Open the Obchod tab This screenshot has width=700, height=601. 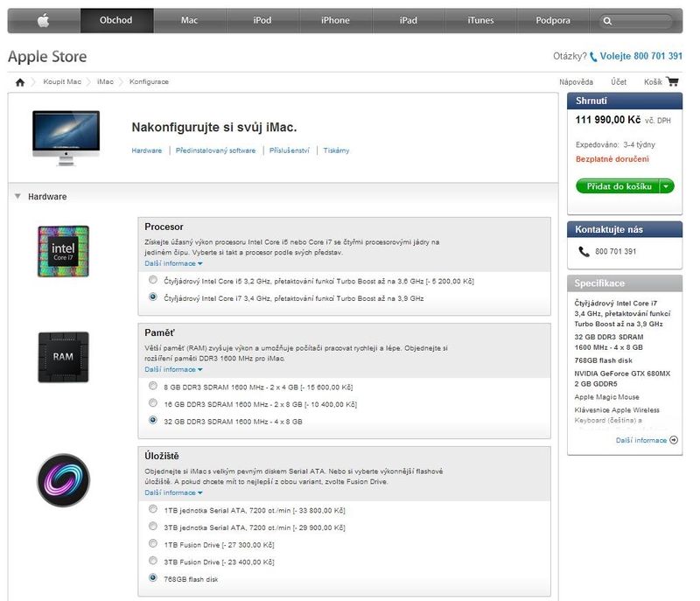[x=116, y=20]
